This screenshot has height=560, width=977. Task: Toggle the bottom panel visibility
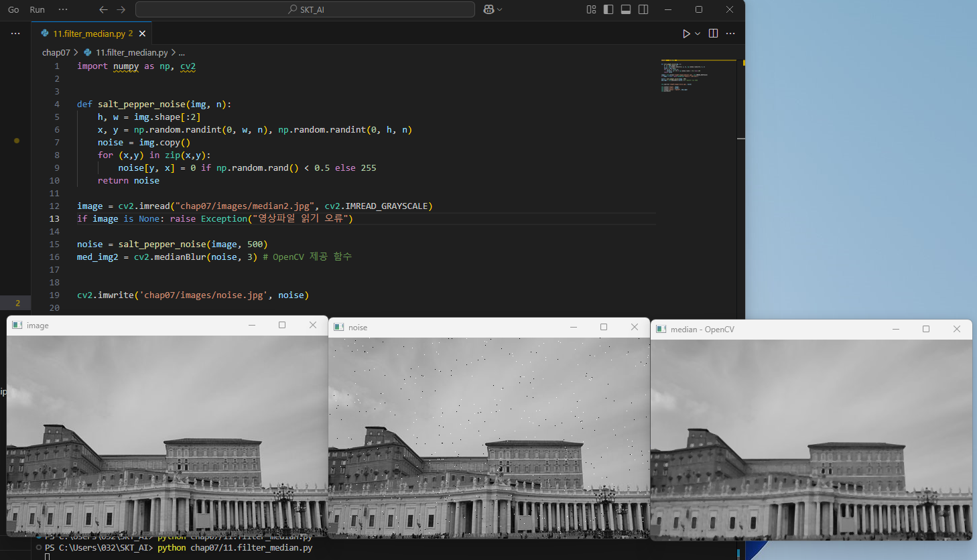[626, 9]
